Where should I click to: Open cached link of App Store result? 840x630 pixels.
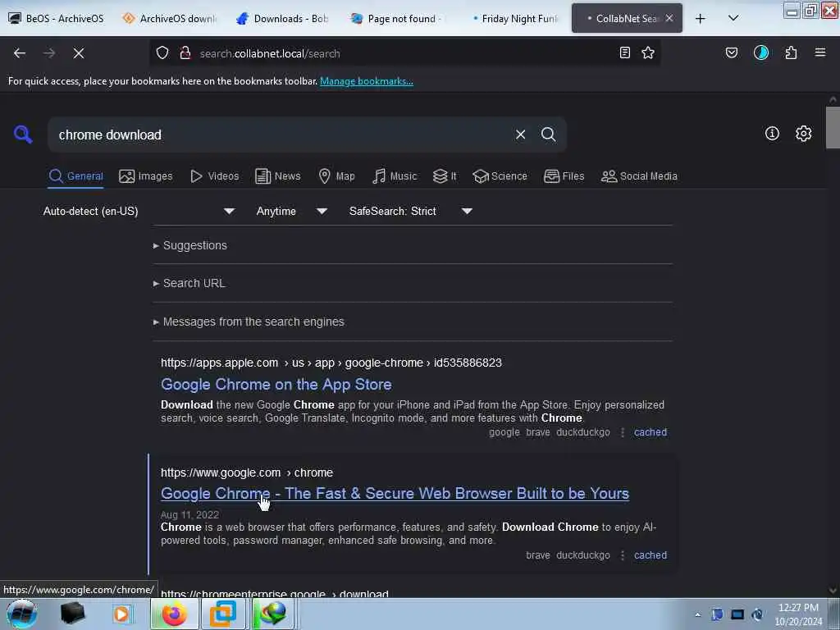pos(651,432)
